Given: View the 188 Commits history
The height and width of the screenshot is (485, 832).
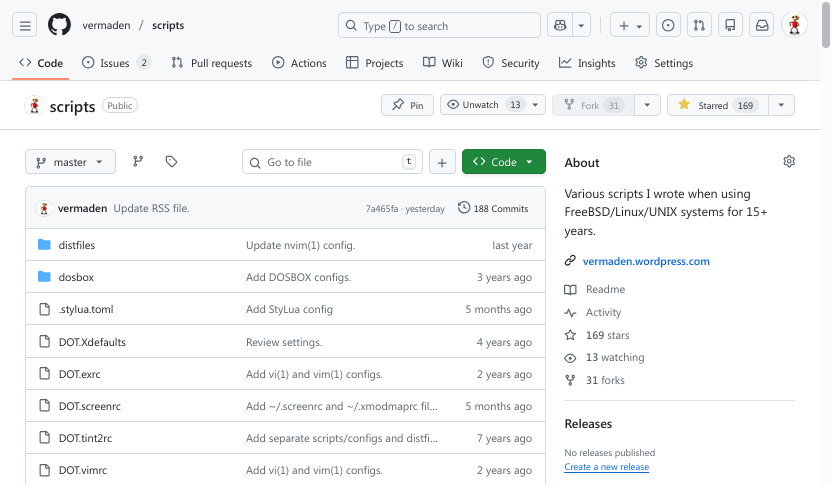Looking at the screenshot, I should pos(493,208).
